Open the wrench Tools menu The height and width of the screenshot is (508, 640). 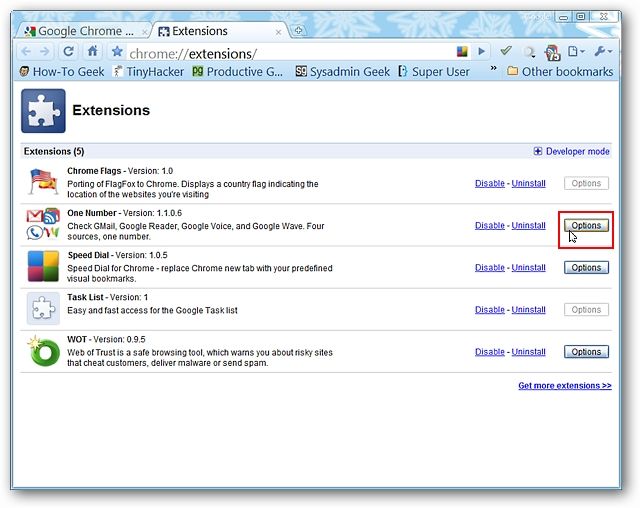pyautogui.click(x=603, y=51)
